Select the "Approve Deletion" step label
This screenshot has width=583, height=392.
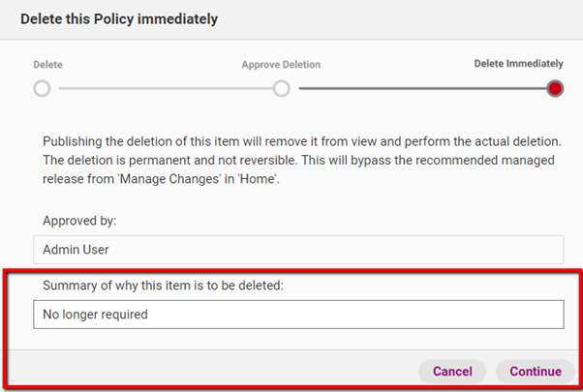click(x=281, y=65)
